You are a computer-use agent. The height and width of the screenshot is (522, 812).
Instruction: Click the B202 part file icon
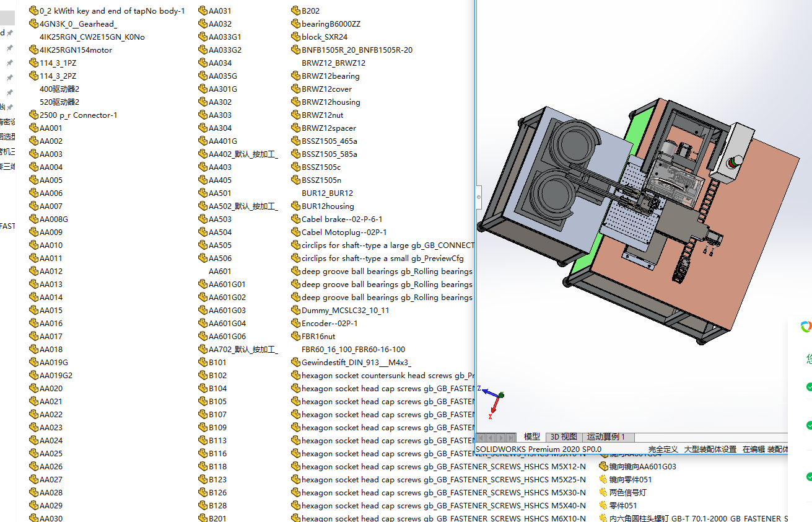click(296, 11)
